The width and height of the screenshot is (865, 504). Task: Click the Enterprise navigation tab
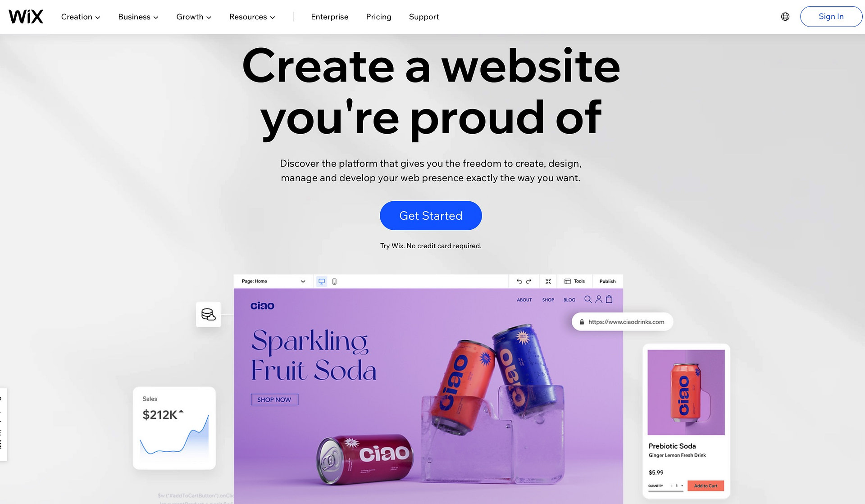pyautogui.click(x=329, y=16)
